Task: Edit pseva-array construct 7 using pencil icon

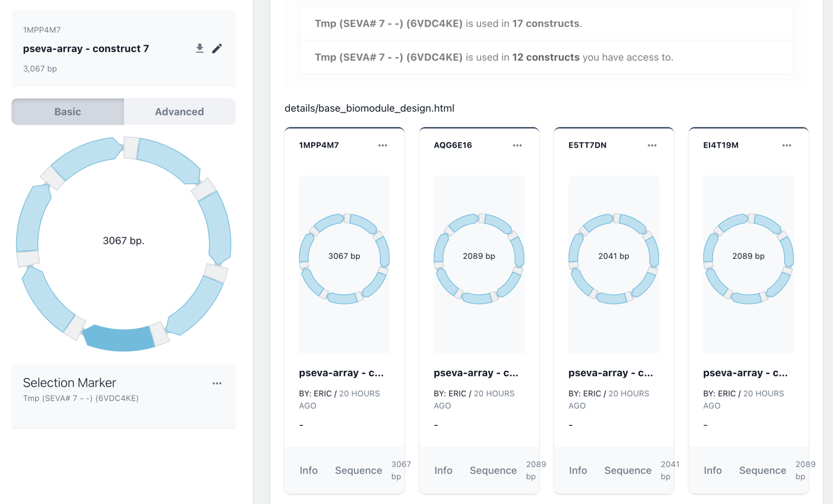Action: point(217,48)
